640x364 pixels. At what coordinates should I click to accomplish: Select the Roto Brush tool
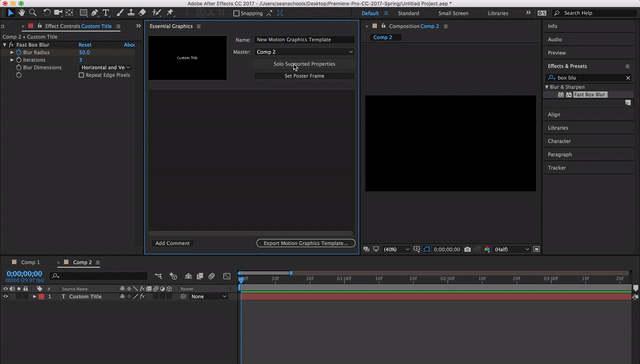click(156, 13)
